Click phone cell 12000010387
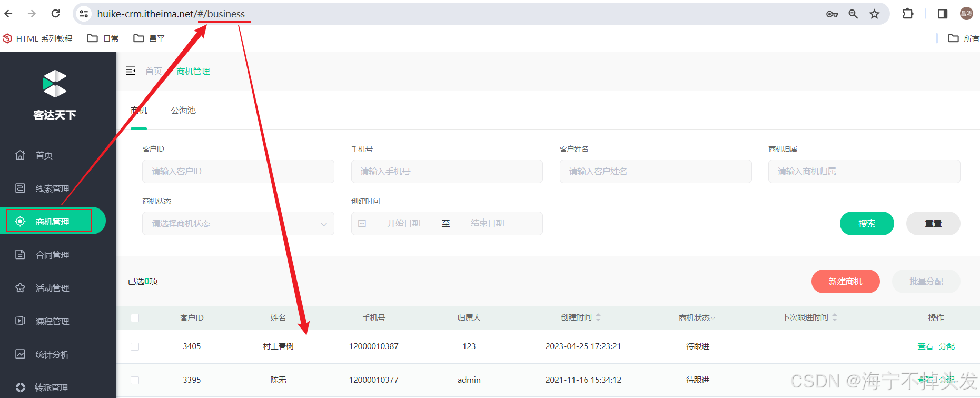The image size is (980, 398). 374,346
